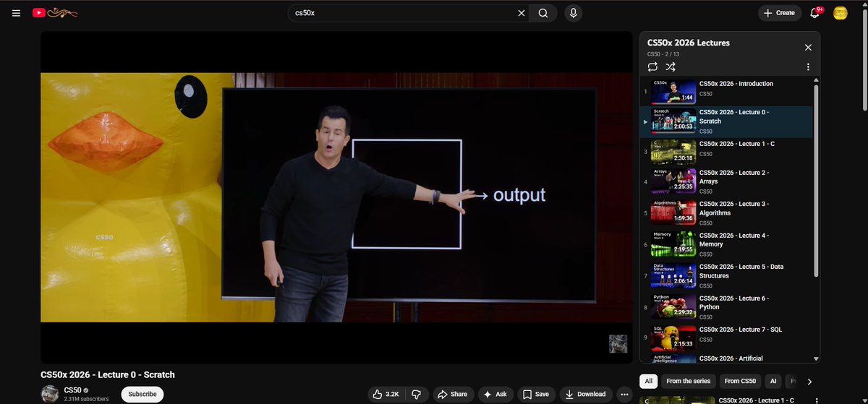Share this video

454,394
